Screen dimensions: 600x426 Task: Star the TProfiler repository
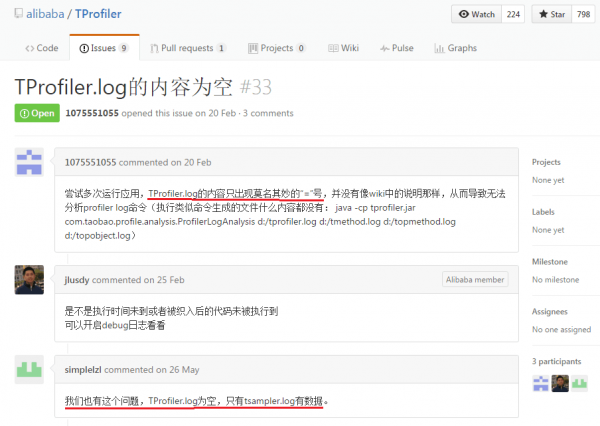click(x=552, y=14)
